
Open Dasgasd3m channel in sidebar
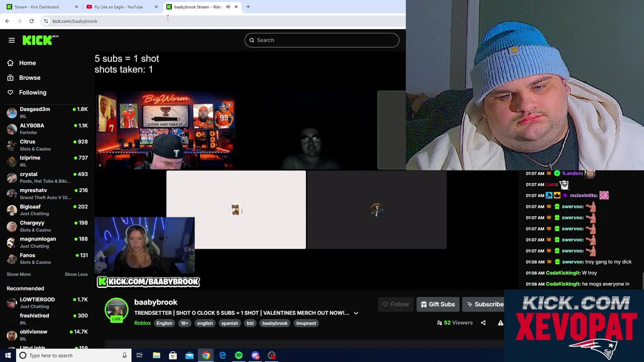pyautogui.click(x=47, y=113)
